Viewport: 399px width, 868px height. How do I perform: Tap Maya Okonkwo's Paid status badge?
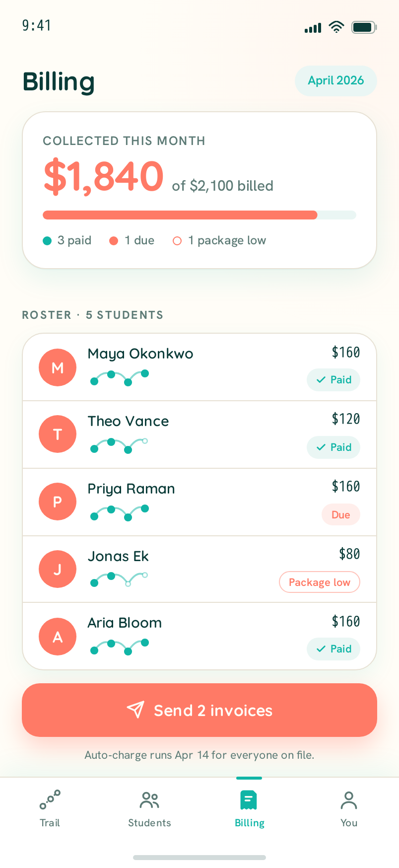point(333,380)
